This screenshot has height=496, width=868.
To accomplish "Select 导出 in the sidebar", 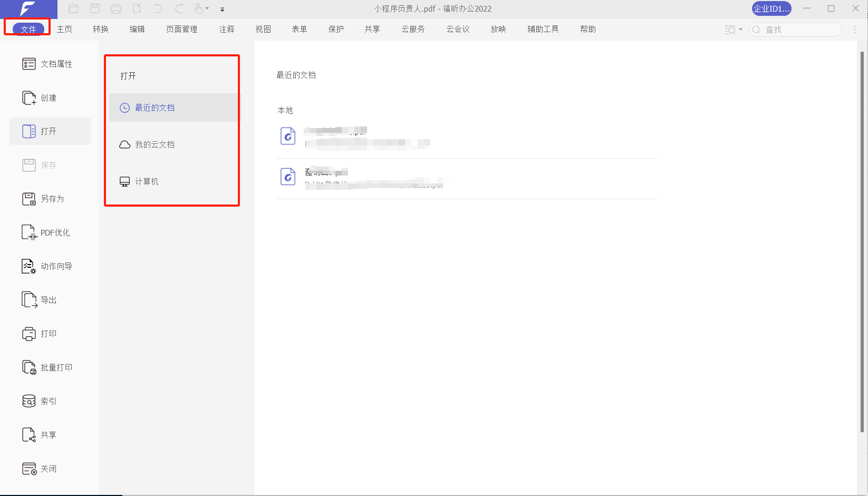I will [50, 300].
